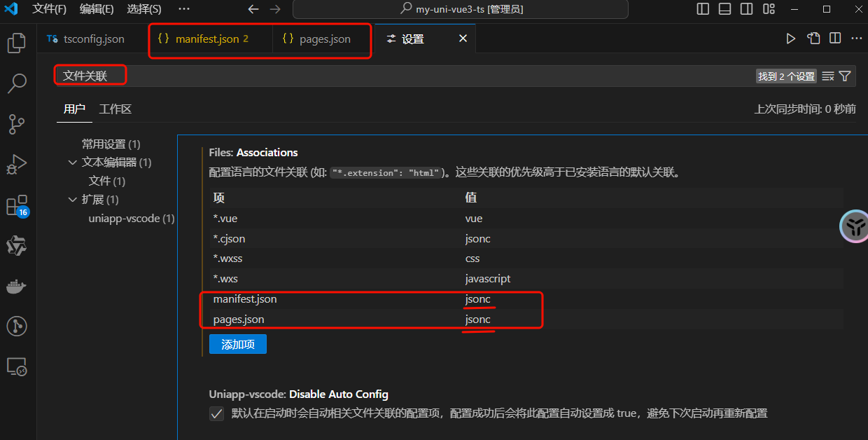Screen dimensions: 868x440
Task: Open customize layout icon
Action: point(769,9)
